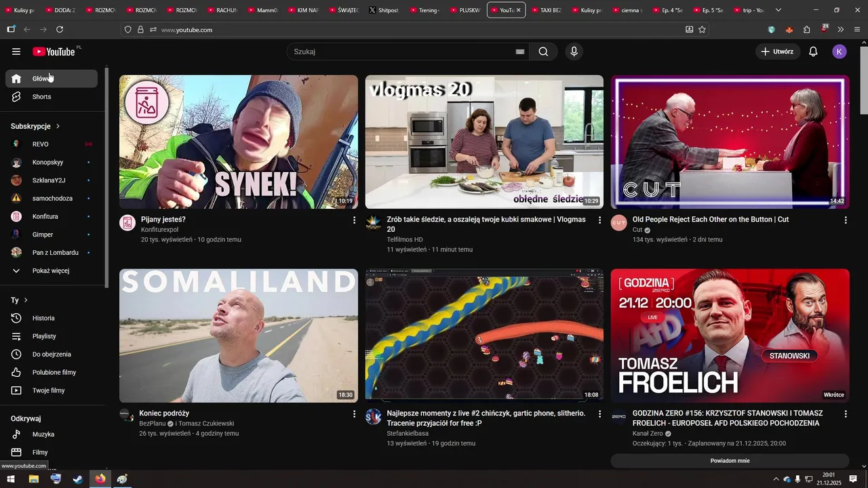Viewport: 868px width, 488px height.
Task: Expand the Ty section chevron
Action: click(26, 300)
